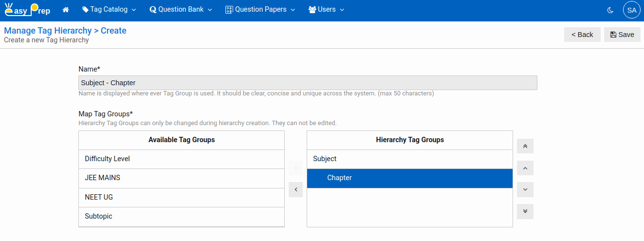
Task: Click the EasyPrep logo
Action: tap(27, 10)
